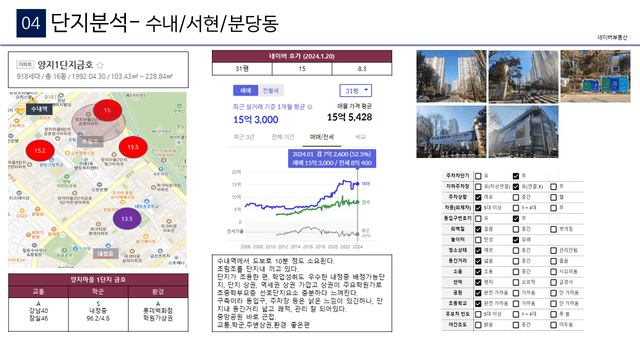
Task: Click the 네이버부동산 source label
Action: (612, 38)
